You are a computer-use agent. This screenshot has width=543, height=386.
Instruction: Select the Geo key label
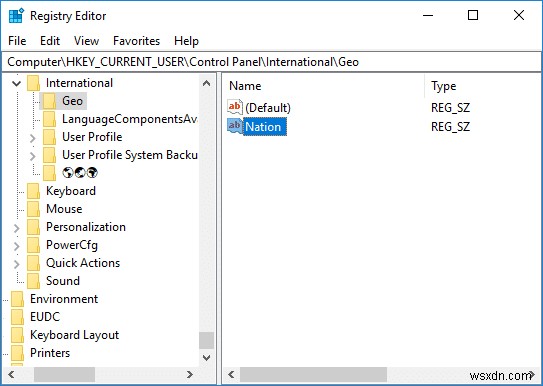point(72,101)
